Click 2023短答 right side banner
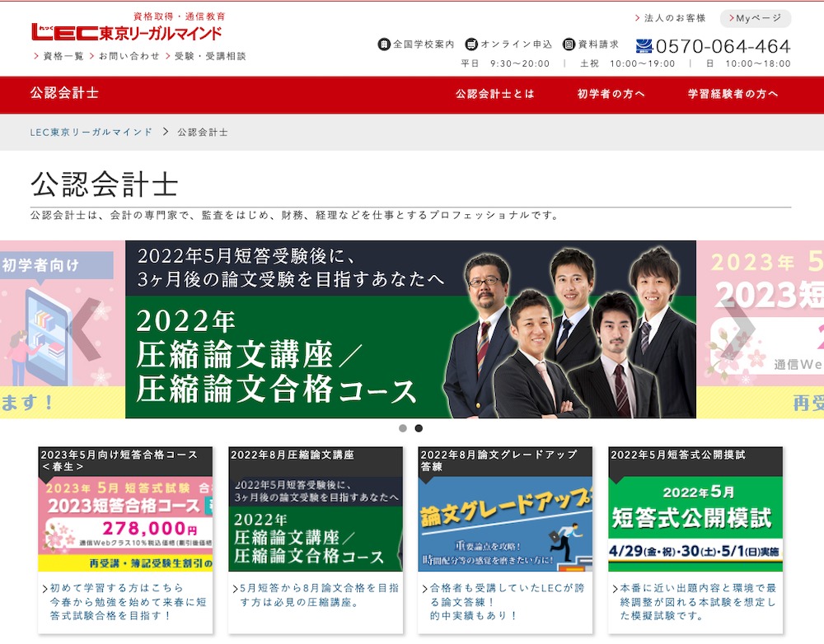824x644 pixels. [x=760, y=329]
